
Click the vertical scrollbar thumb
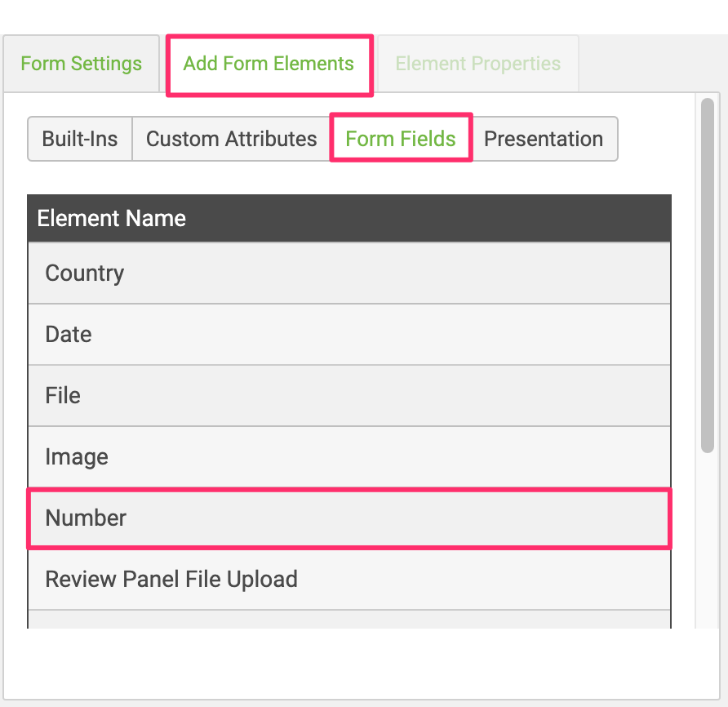(707, 275)
